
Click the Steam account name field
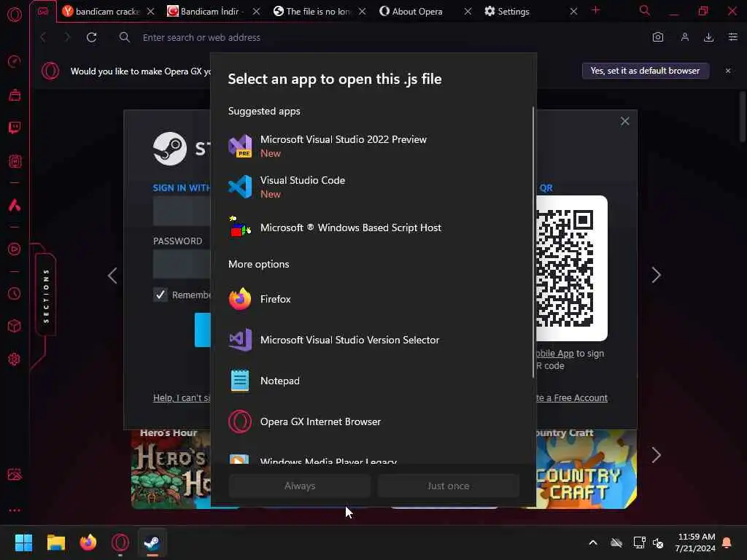pyautogui.click(x=182, y=211)
